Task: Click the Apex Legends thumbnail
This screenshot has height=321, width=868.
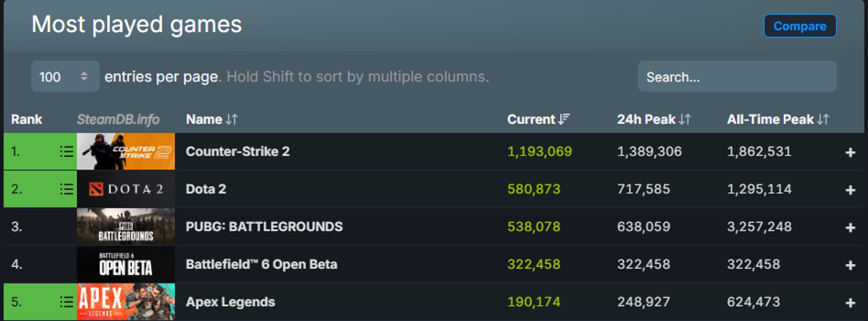Action: 126,302
